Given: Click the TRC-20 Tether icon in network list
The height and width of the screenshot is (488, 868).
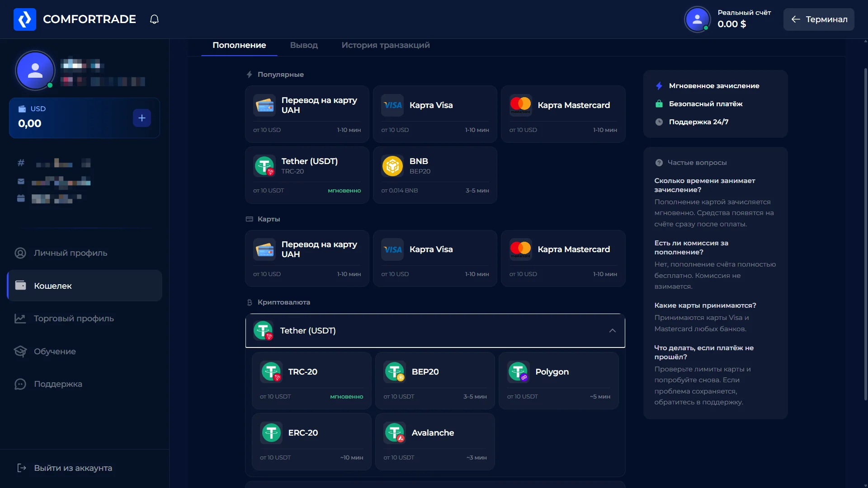Looking at the screenshot, I should (x=271, y=372).
